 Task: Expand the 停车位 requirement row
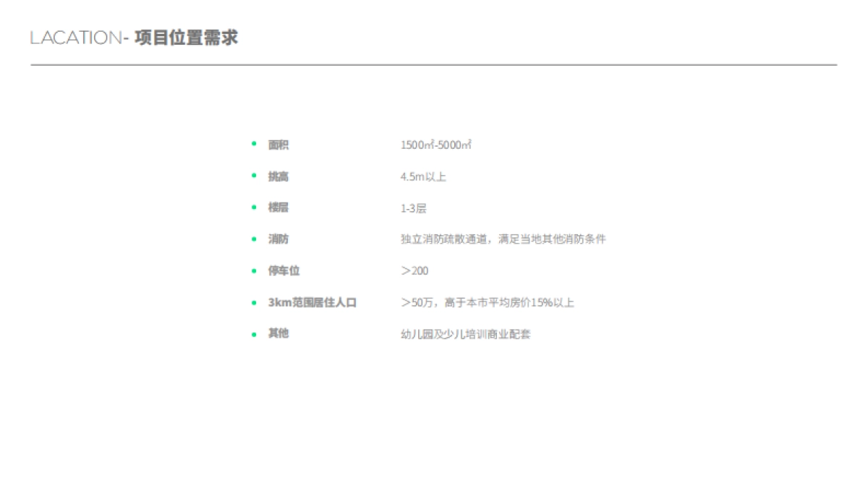coord(282,270)
